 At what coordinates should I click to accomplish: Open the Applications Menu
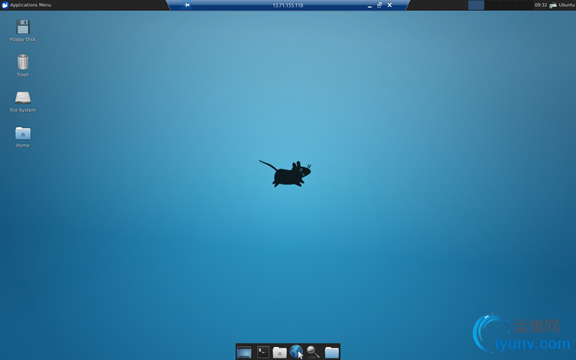point(26,5)
